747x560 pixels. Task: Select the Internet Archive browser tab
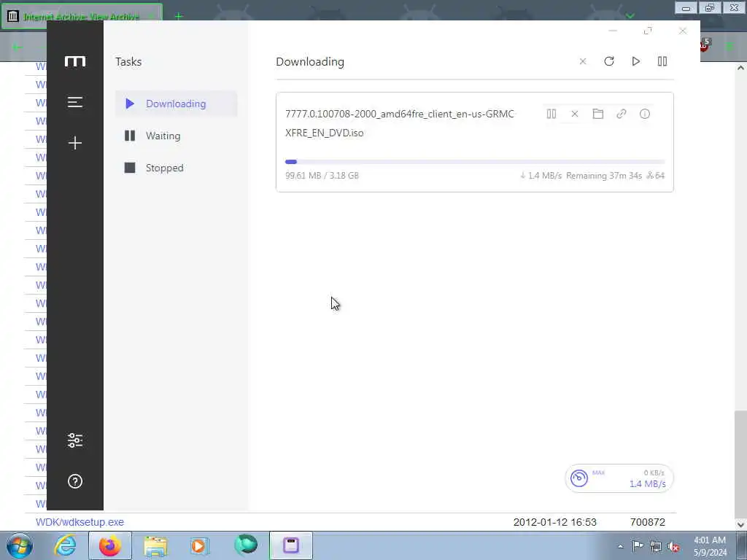coord(82,16)
